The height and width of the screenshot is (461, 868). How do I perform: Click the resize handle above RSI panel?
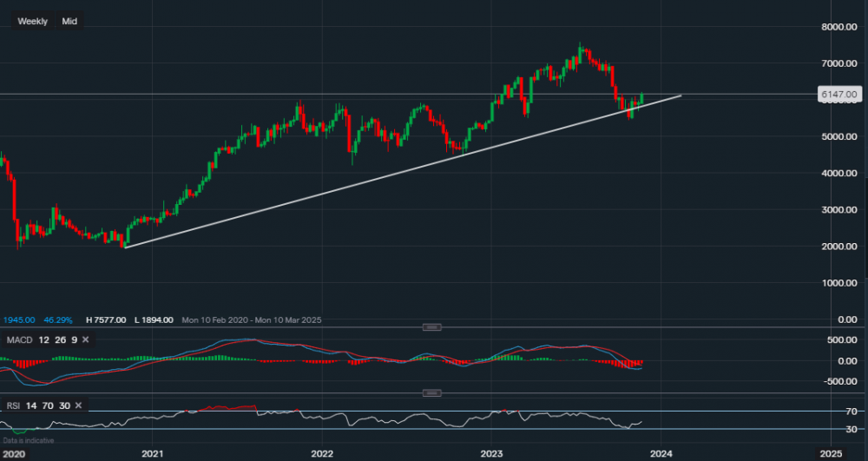point(430,393)
